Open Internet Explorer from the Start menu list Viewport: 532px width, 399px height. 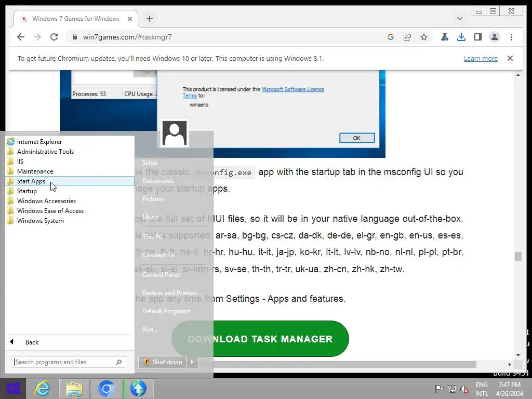70,141
